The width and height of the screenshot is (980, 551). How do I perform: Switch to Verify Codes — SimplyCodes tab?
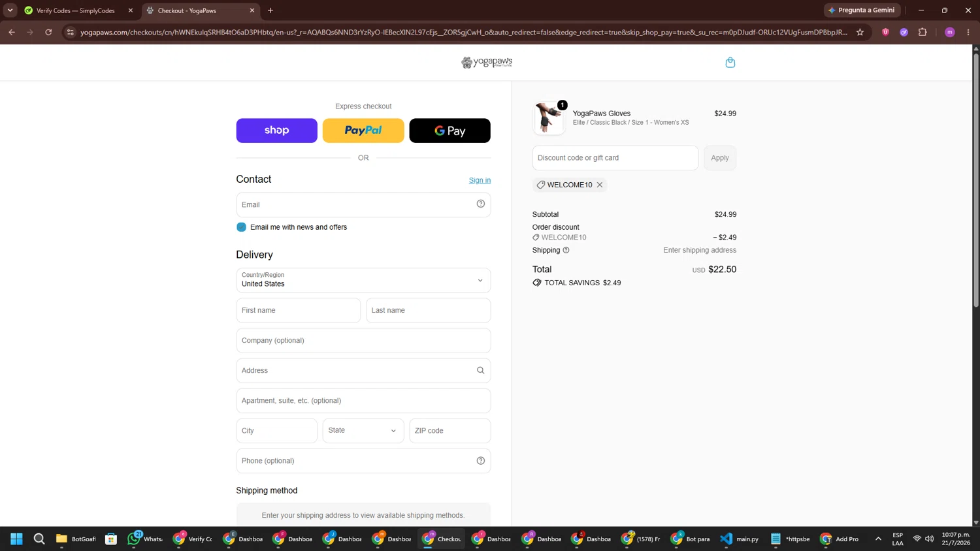[76, 10]
